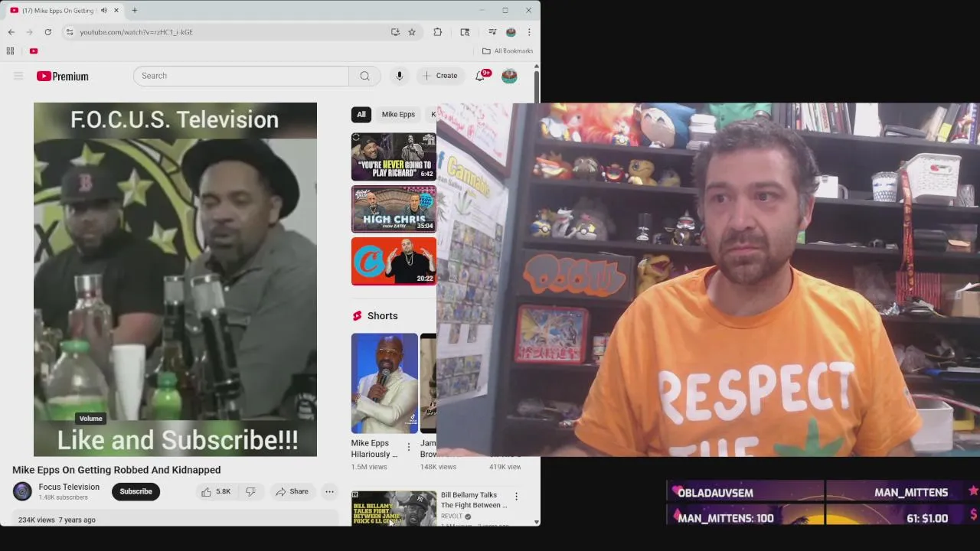Open the High Chris video thumbnail

[394, 209]
